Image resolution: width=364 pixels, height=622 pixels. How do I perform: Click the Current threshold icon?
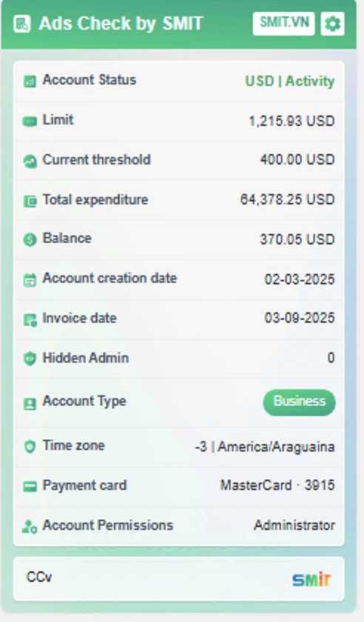pos(30,161)
